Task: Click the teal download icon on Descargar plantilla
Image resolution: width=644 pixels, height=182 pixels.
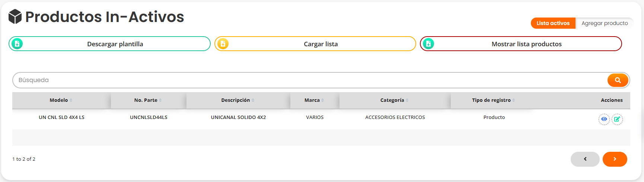Action: [17, 44]
